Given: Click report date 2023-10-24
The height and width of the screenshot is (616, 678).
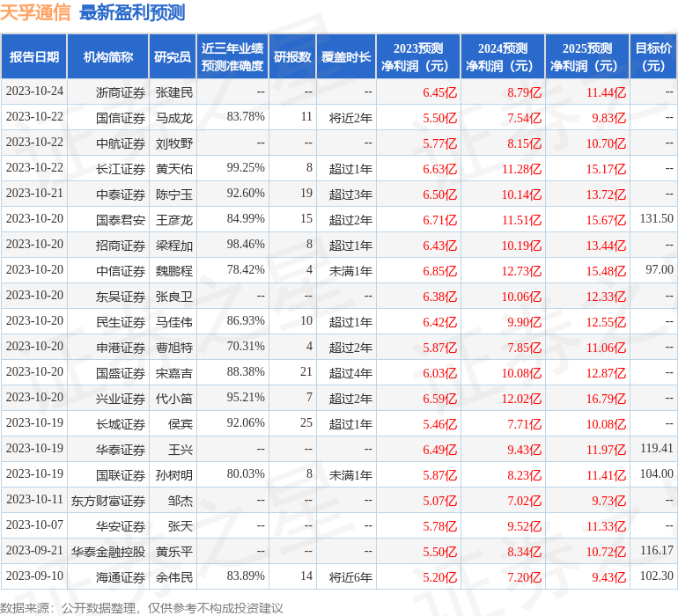Looking at the screenshot, I should 34,92.
